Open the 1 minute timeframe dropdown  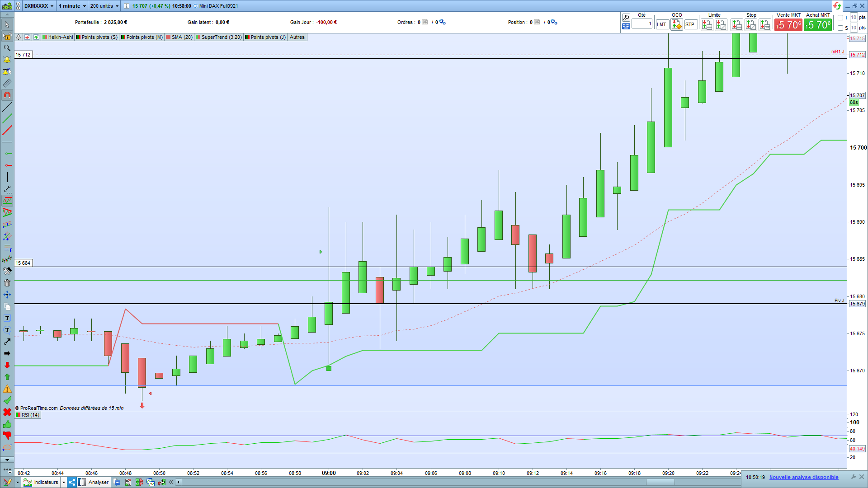pyautogui.click(x=72, y=6)
